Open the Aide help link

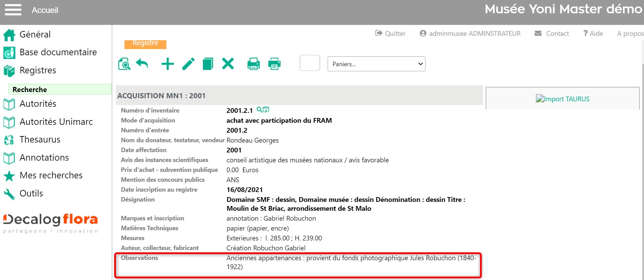(x=593, y=33)
